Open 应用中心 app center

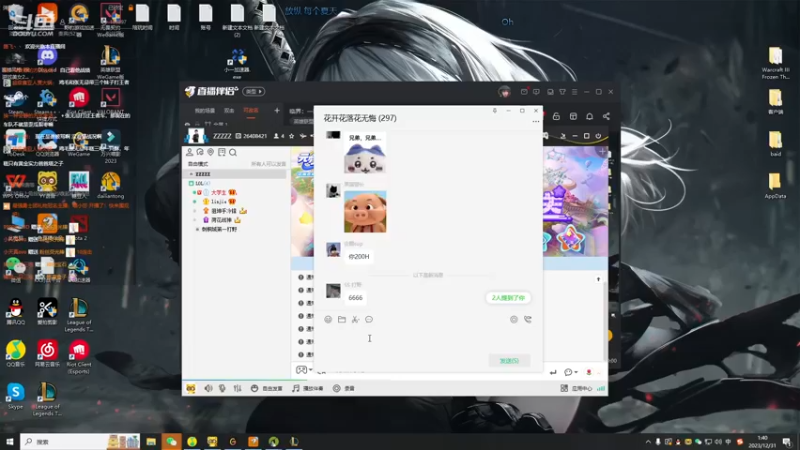click(x=577, y=388)
